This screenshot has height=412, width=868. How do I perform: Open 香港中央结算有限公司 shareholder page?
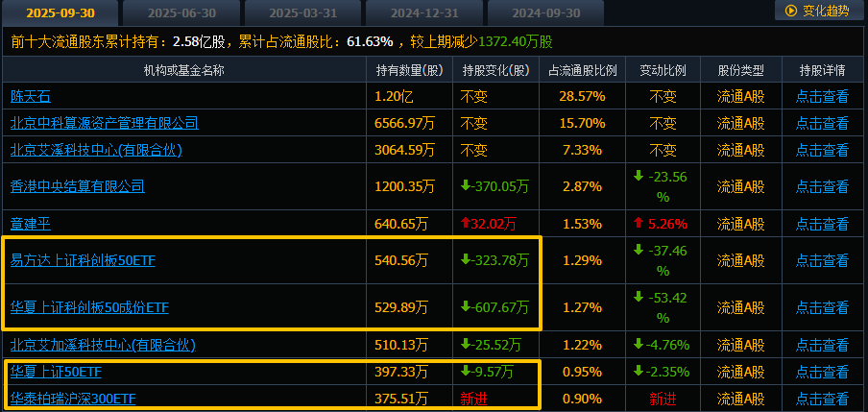[x=77, y=186]
